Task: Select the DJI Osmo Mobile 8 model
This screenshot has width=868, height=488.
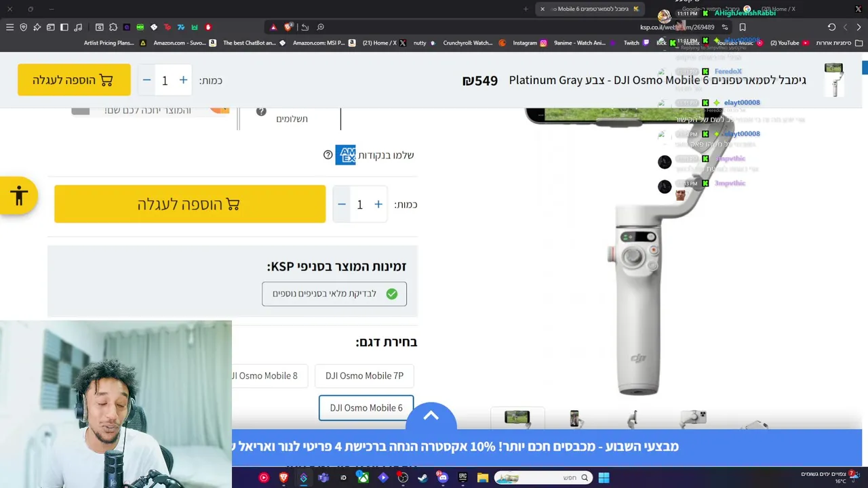Action: point(269,375)
